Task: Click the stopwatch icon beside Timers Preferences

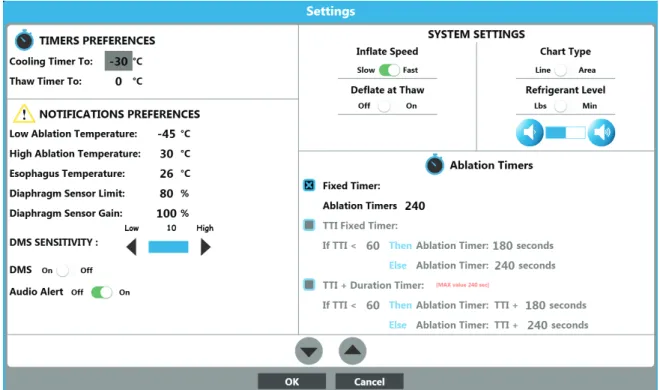Action: [x=24, y=40]
